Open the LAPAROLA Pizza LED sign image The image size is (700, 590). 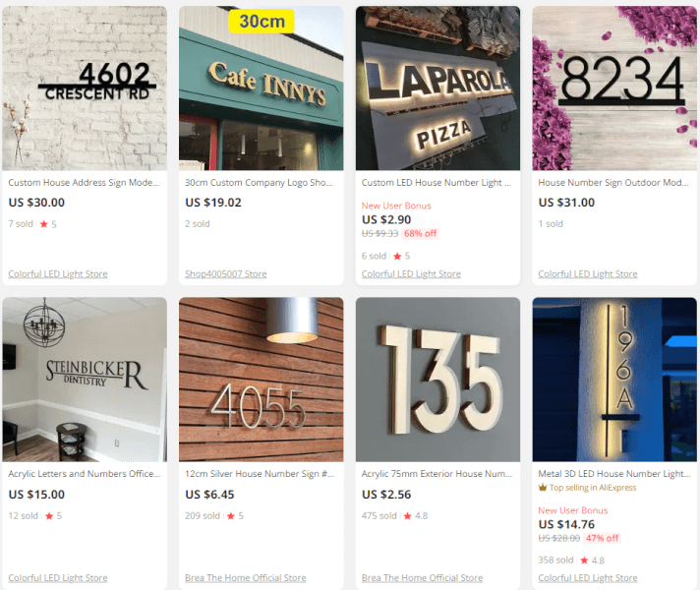(437, 88)
